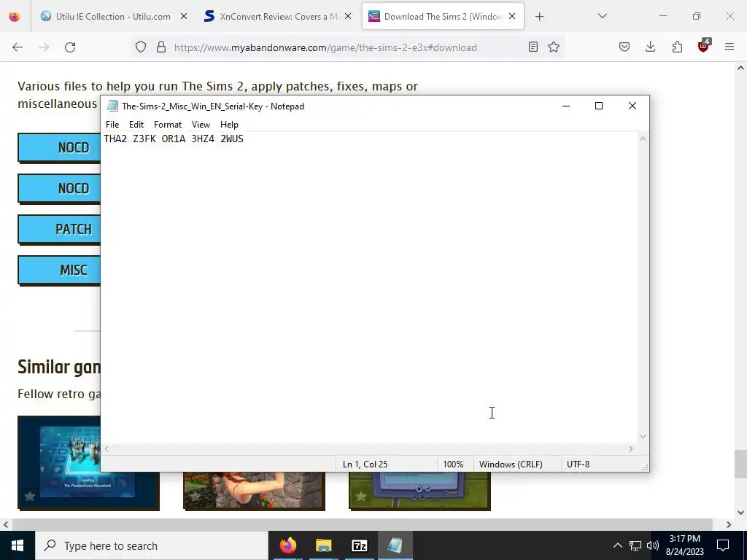Click the taskbar search box
Image resolution: width=747 pixels, height=560 pixels.
click(152, 545)
